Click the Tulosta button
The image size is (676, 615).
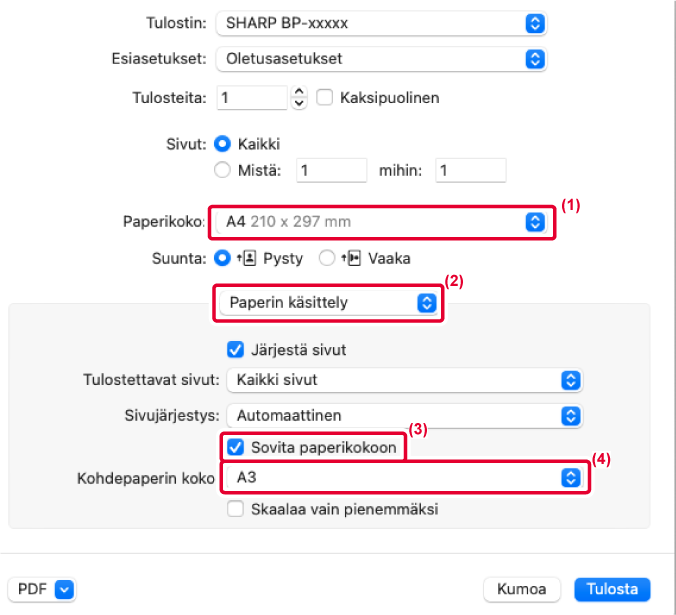(x=612, y=589)
